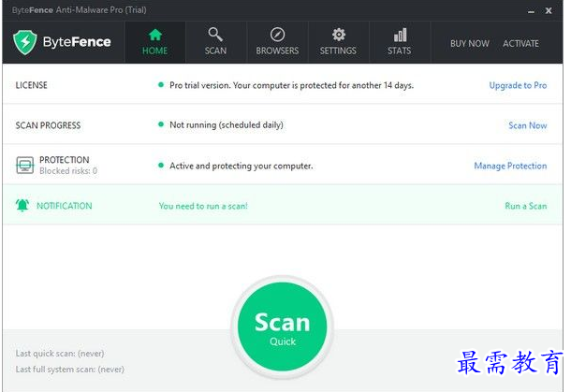Click the Stats bar chart icon
Viewport: 571px width, 392px height.
coord(400,35)
